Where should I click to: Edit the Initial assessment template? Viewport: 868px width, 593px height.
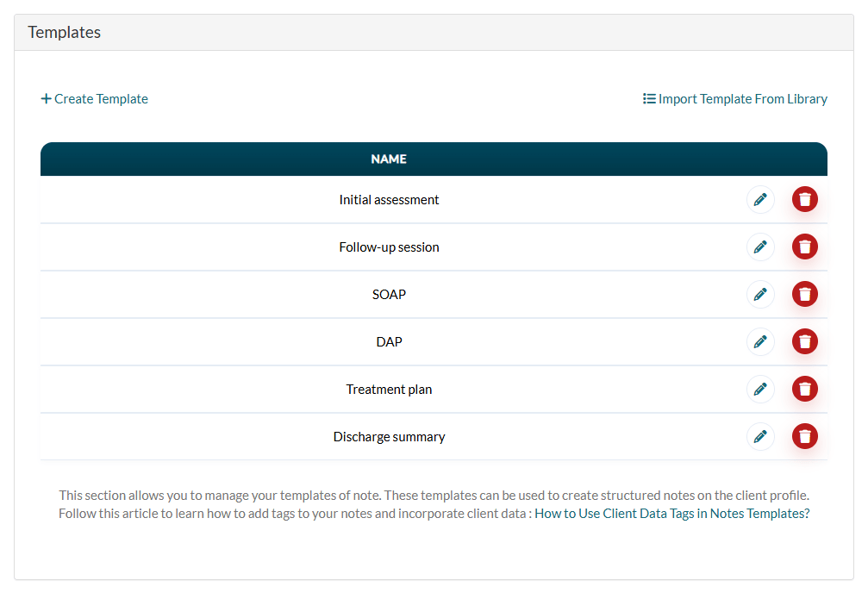point(760,199)
